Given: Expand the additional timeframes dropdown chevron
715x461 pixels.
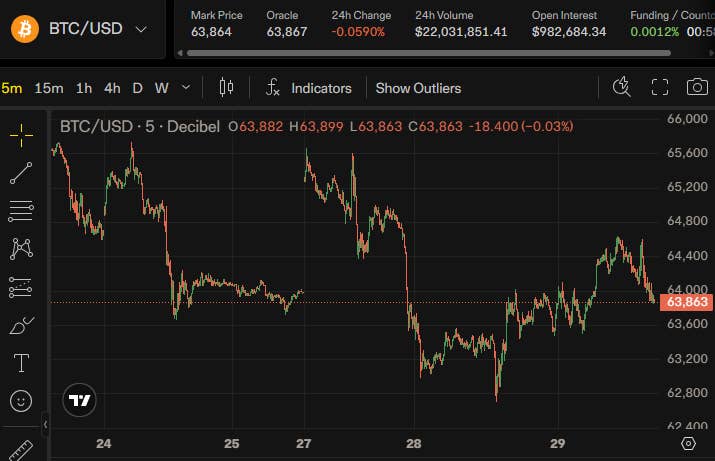Looking at the screenshot, I should pyautogui.click(x=186, y=87).
